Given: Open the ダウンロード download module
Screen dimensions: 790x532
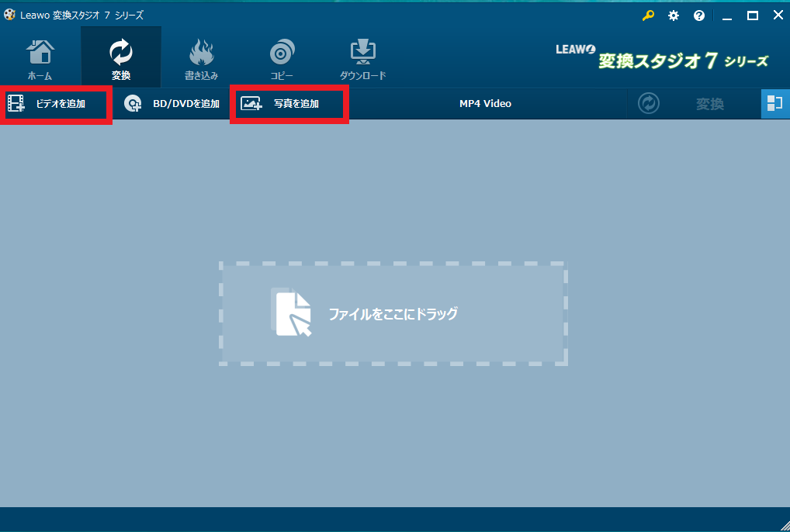Looking at the screenshot, I should pos(362,59).
